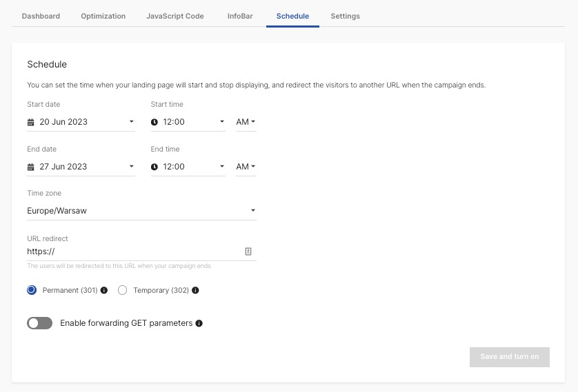This screenshot has height=392, width=578.
Task: Focus the URL redirect input field
Action: tap(131, 251)
